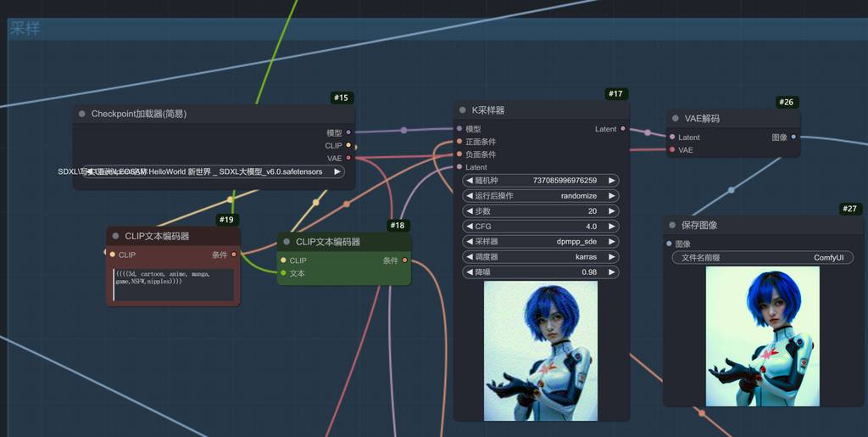The image size is (868, 437).
Task: Toggle collapse on the green CLIP文本编码器 node
Action: point(287,242)
